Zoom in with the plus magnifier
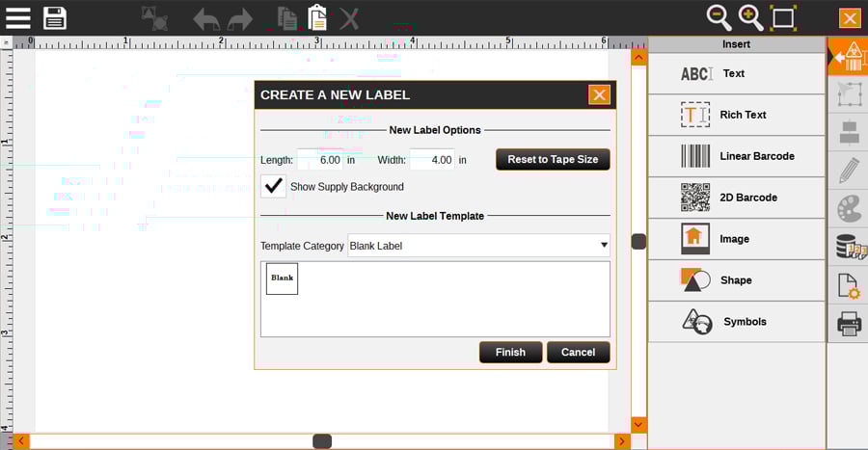868x450 pixels. (x=750, y=17)
